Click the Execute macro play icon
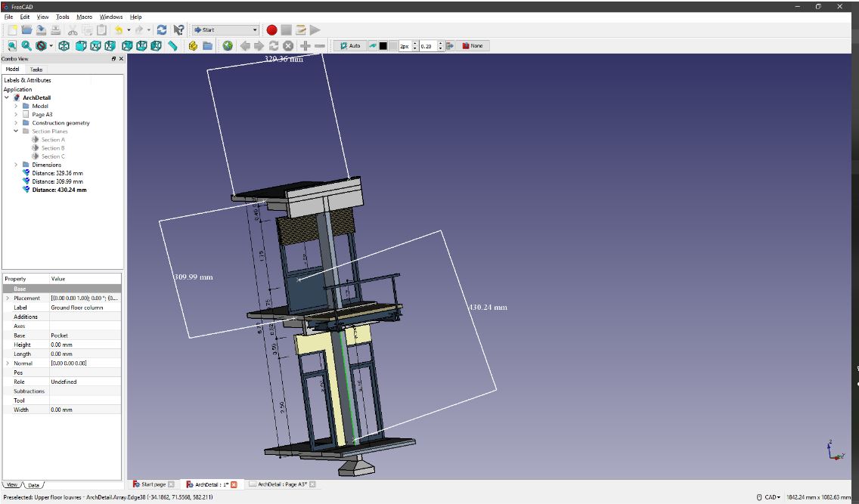This screenshot has height=504, width=859. pyautogui.click(x=315, y=30)
